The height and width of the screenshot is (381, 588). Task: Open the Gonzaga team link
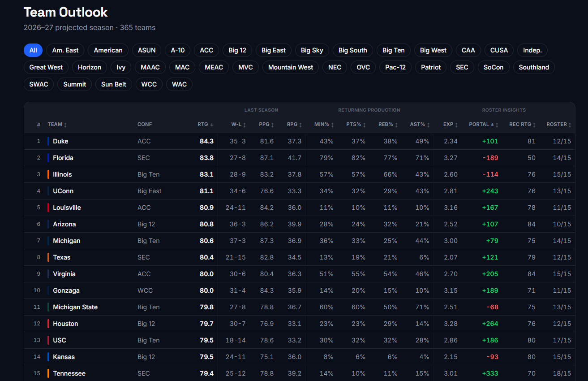(x=66, y=290)
